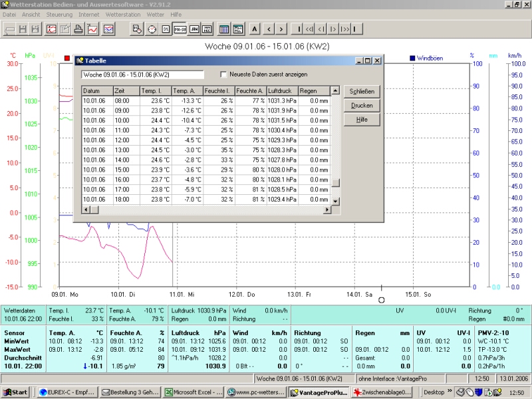Open the Steuerung menu
Viewport: 532px width, 399px height.
pos(60,14)
